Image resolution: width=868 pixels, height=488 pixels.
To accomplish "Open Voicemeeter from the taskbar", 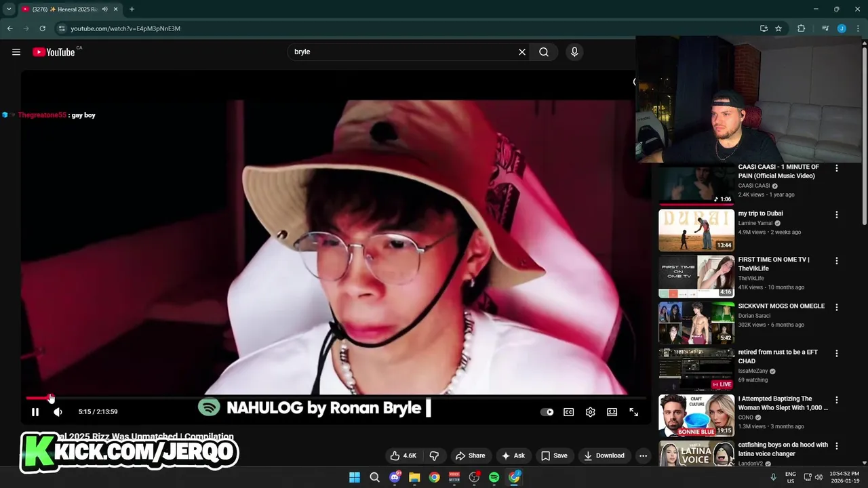I will [x=454, y=477].
